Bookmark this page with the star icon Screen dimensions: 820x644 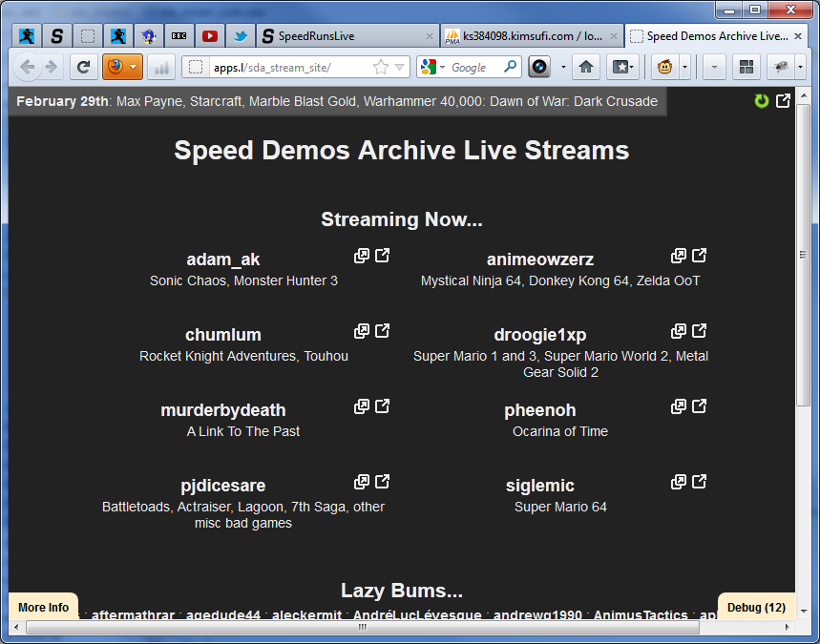pyautogui.click(x=381, y=67)
